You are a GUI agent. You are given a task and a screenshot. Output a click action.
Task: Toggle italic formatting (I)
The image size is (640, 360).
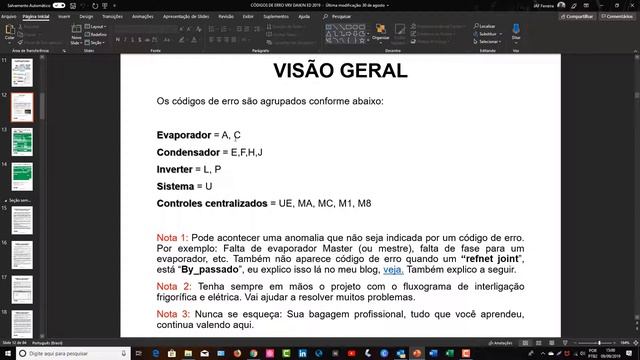pyautogui.click(x=125, y=40)
